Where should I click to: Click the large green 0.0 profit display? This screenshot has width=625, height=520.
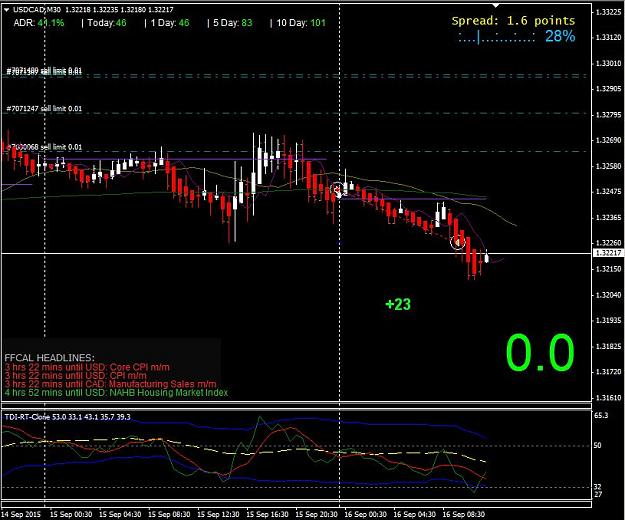540,353
